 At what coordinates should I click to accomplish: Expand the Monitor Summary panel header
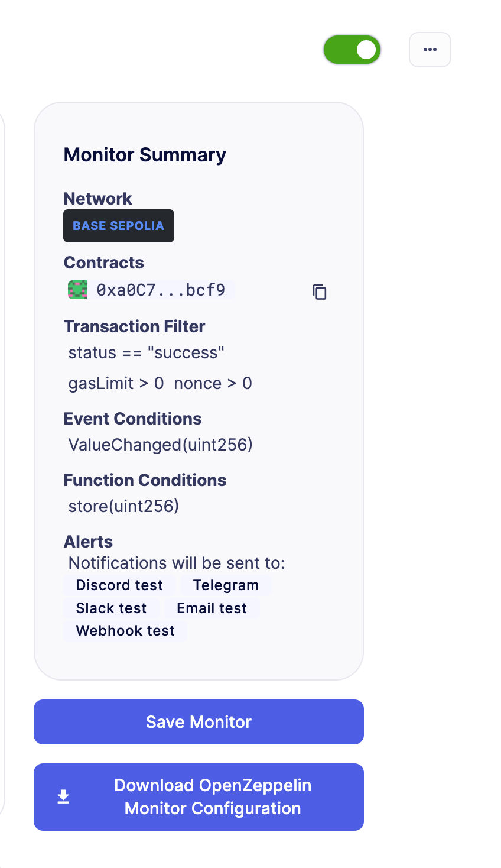[145, 154]
